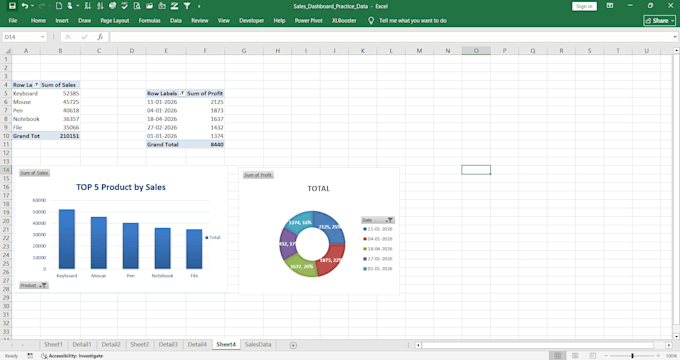
Task: Click the Filter funnel icon in the quick access toolbar
Action: click(x=187, y=6)
